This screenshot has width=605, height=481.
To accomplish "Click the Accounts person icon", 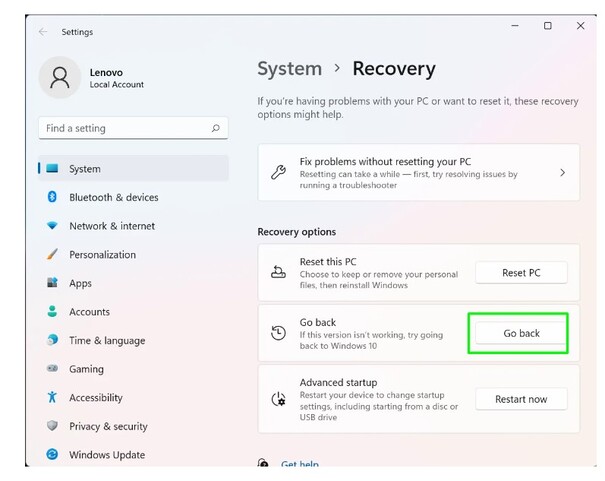I will point(52,311).
